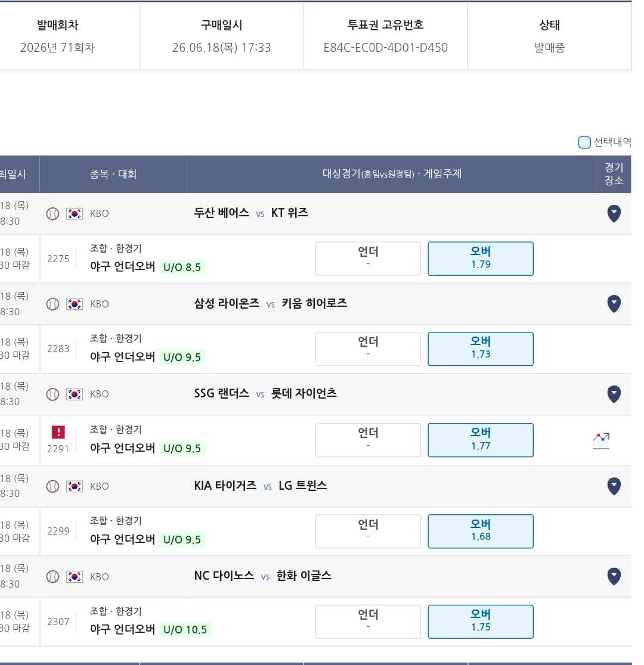This screenshot has height=665, width=644.
Task: Click the 종목 · 대회 column header
Action: [113, 175]
